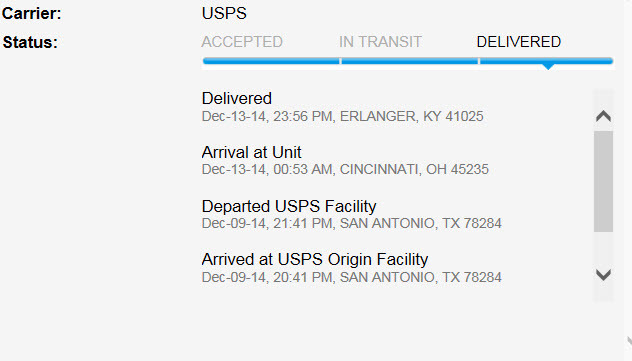Click the scrollbar track below the thumb
This screenshot has width=632, height=361.
point(603,250)
